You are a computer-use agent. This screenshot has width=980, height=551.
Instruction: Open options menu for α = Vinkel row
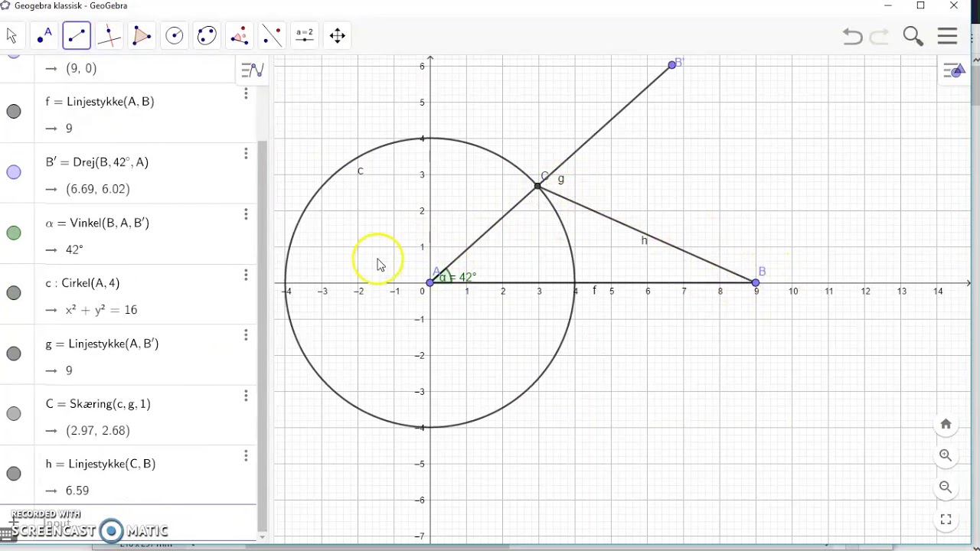click(246, 214)
